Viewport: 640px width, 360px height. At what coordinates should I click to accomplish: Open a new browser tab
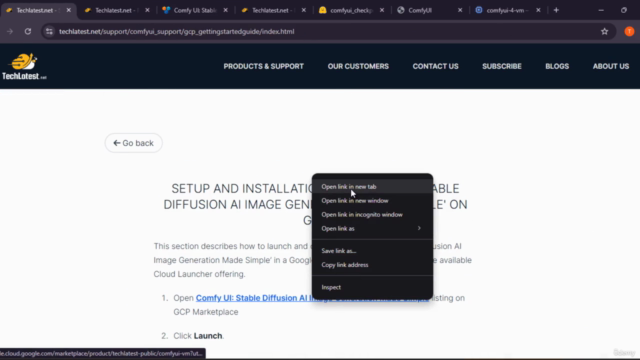click(556, 10)
